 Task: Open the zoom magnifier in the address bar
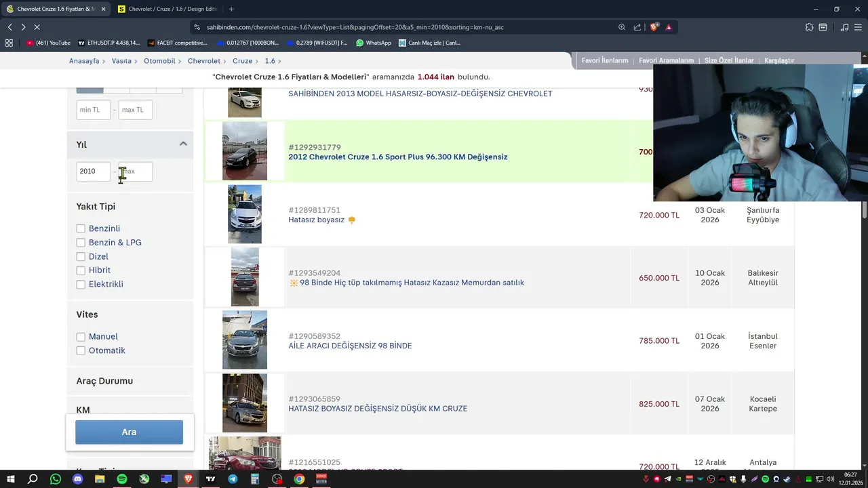coord(622,27)
